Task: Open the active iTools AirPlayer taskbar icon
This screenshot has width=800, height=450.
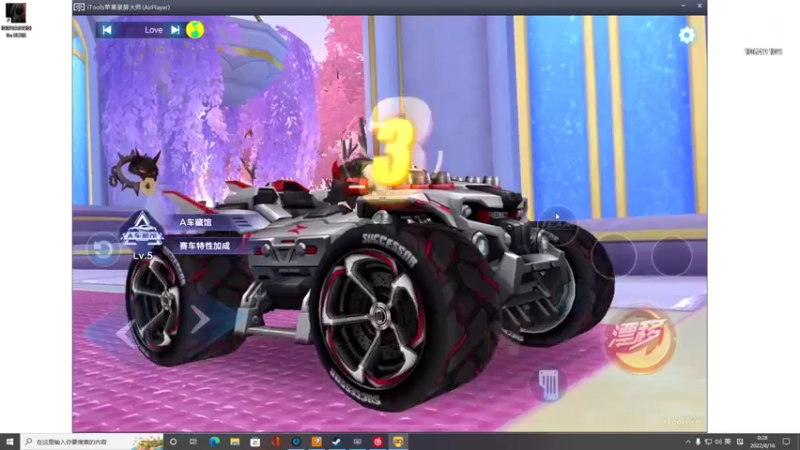Action: (398, 441)
